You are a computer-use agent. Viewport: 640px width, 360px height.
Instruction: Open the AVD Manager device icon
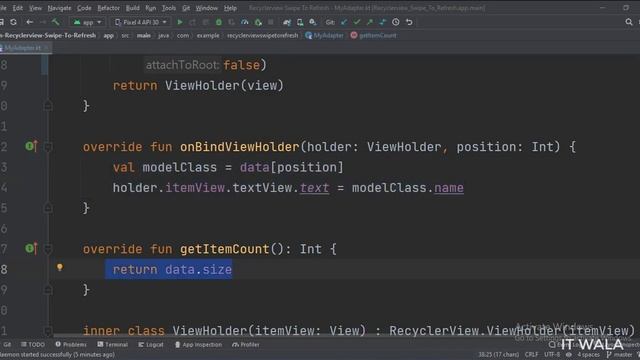pyautogui.click(x=300, y=22)
